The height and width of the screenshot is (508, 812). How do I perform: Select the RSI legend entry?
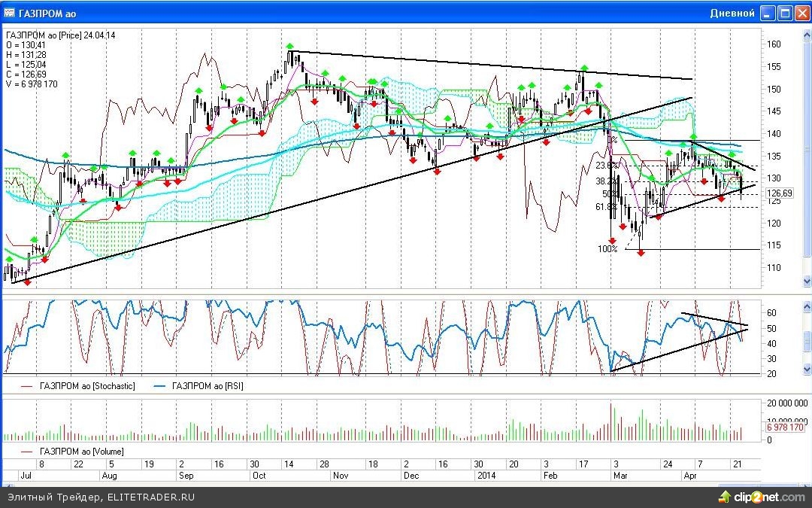coord(206,386)
